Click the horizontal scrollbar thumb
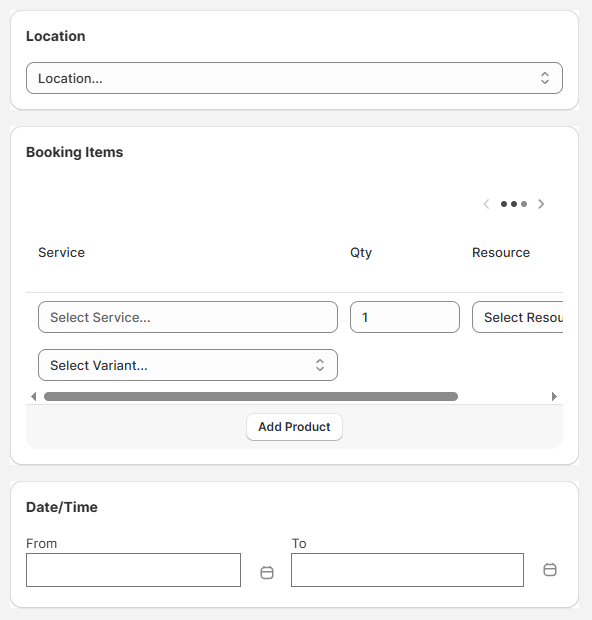Screen dimensions: 592x620 [x=251, y=396]
